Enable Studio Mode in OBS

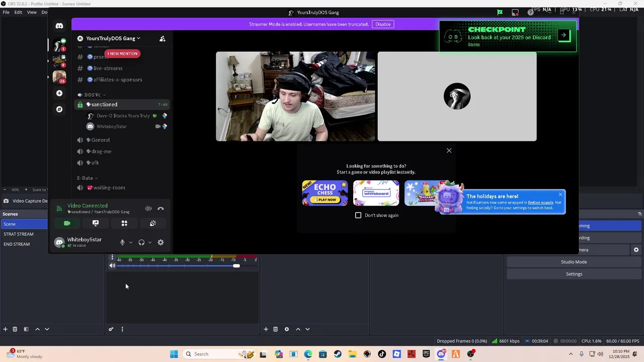point(574,262)
